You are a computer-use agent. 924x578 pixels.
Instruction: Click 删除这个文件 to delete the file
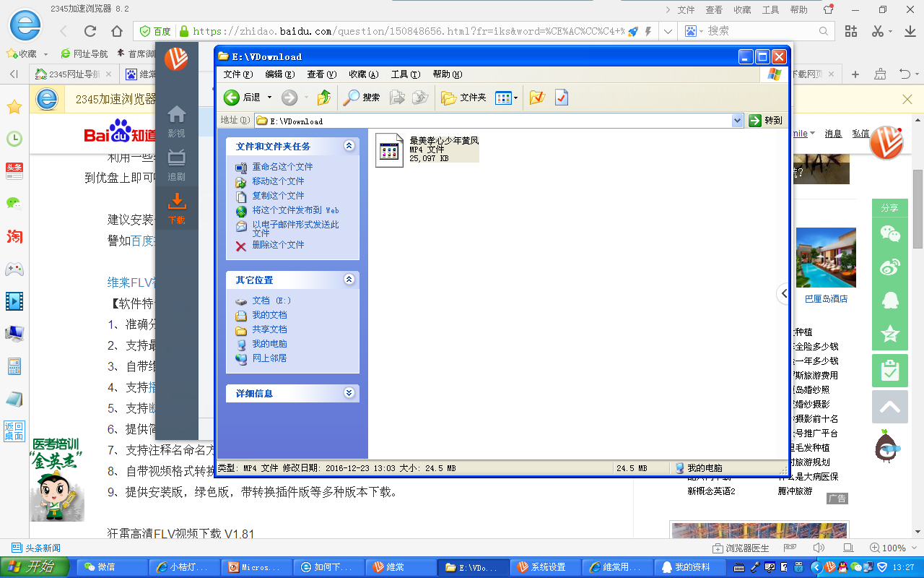click(278, 245)
